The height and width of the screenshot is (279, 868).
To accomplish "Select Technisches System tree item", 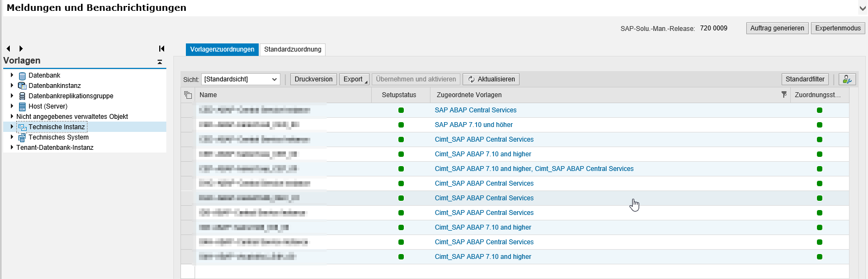I will (x=59, y=137).
